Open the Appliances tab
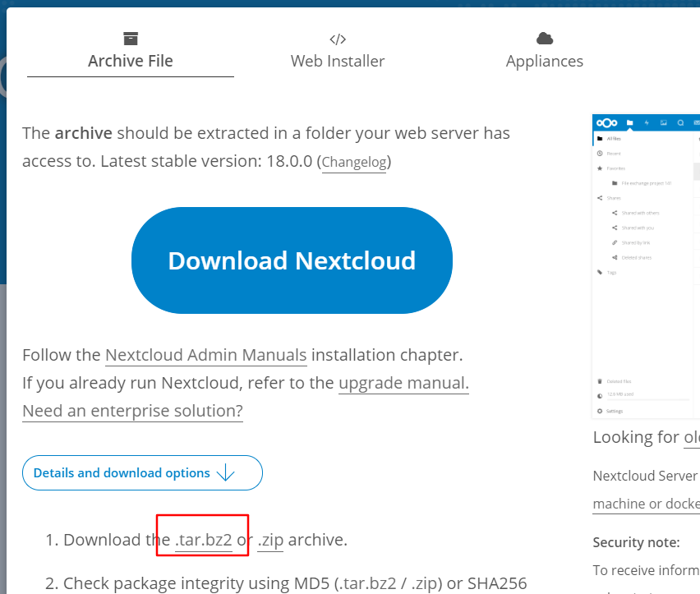Image resolution: width=700 pixels, height=594 pixels. coord(544,52)
